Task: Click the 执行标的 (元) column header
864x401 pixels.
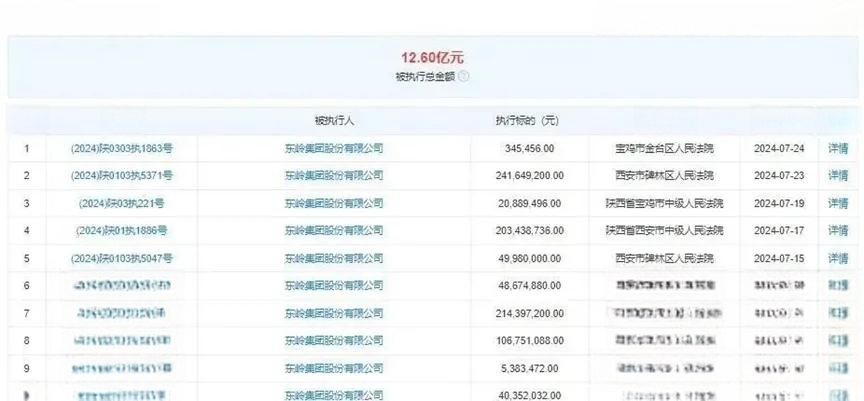Action: (x=527, y=121)
